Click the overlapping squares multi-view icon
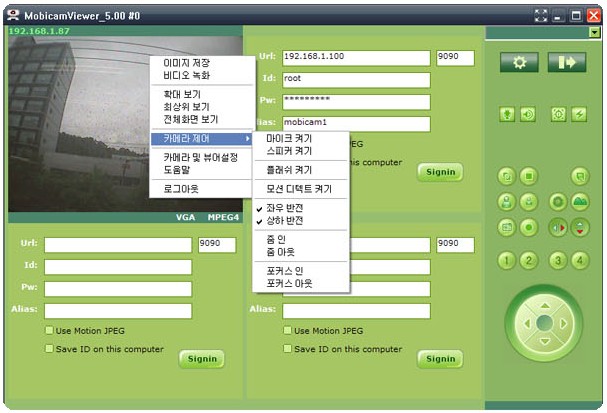Image resolution: width=607 pixels, height=413 pixels. (x=506, y=177)
